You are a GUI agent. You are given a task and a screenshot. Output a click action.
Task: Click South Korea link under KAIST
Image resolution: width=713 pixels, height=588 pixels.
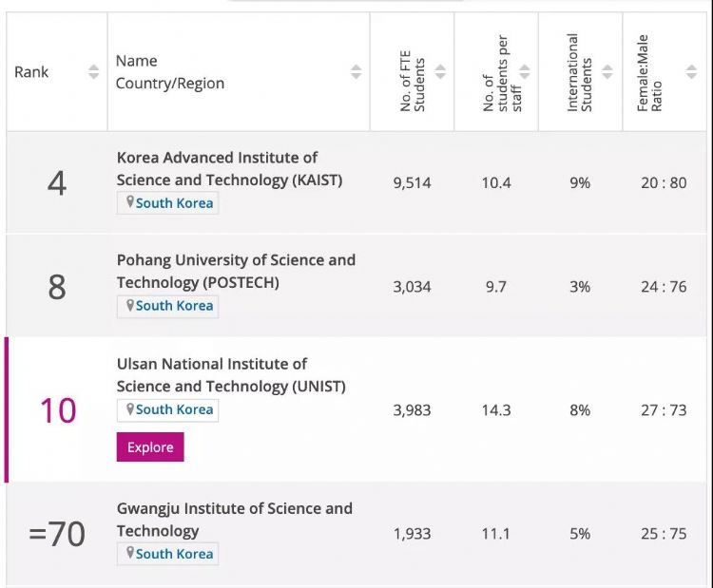174,203
